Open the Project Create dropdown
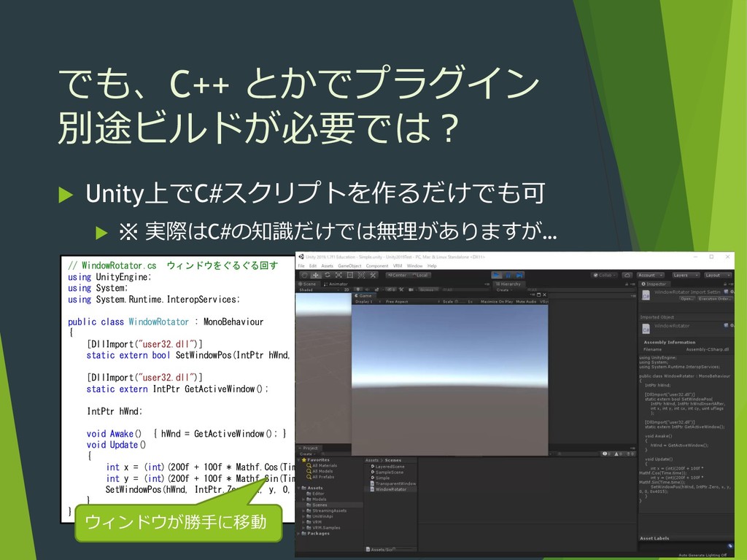 [x=307, y=454]
